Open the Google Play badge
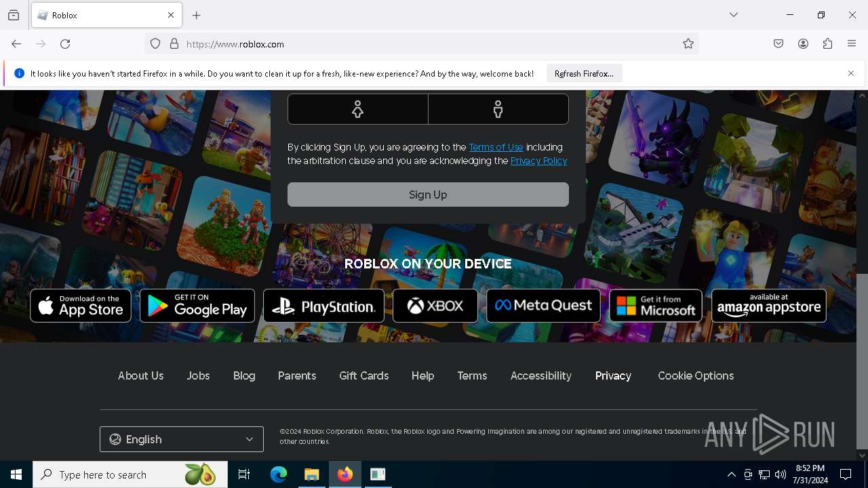 tap(197, 306)
